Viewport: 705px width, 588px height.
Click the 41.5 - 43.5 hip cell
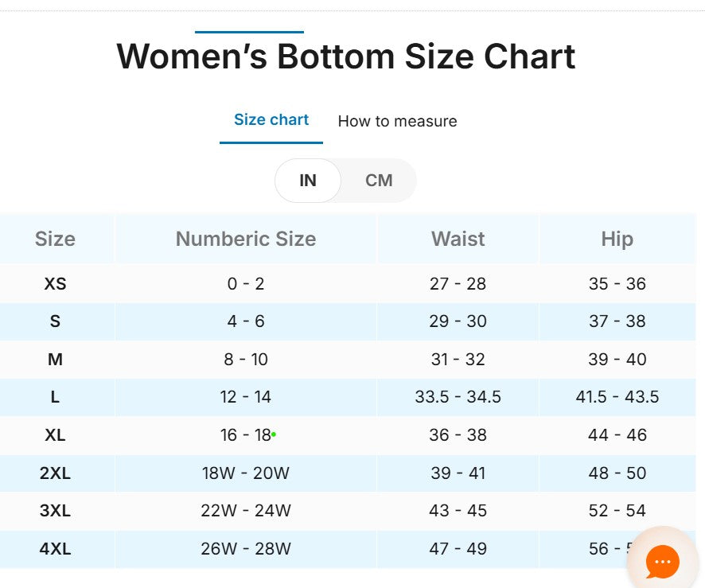pyautogui.click(x=617, y=397)
